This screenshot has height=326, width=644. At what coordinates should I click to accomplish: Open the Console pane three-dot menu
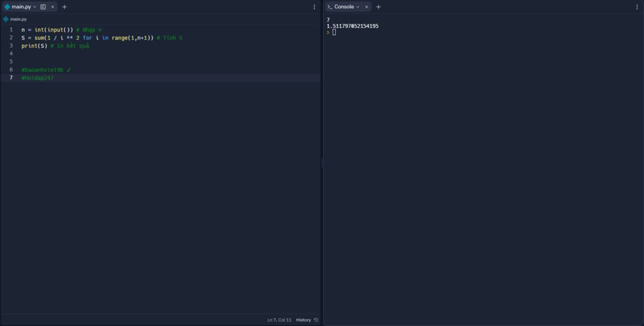point(636,7)
